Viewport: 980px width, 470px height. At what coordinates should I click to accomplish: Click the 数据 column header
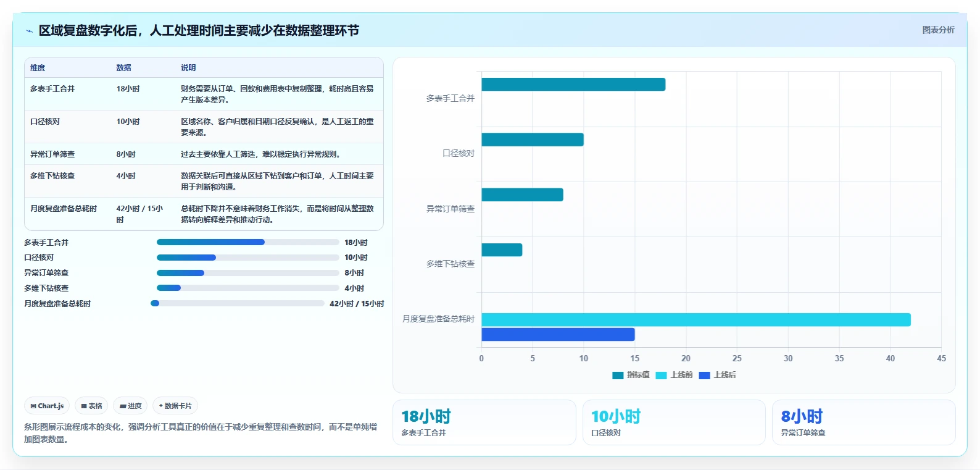pyautogui.click(x=123, y=68)
